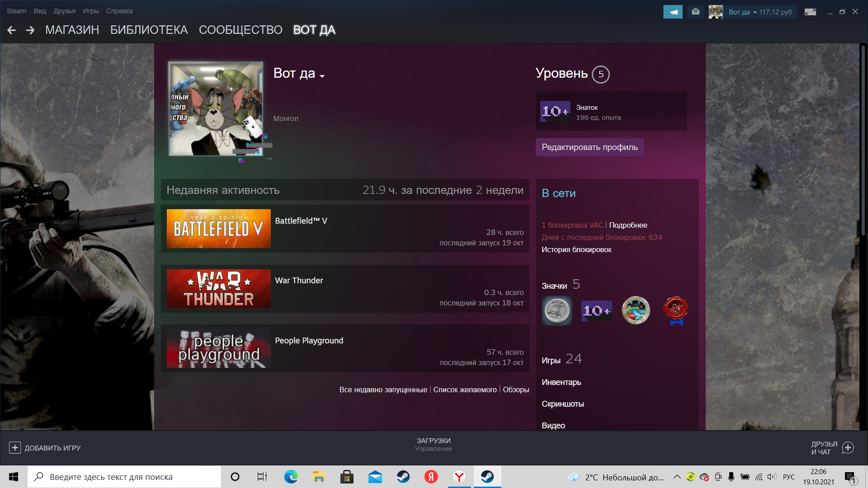Open Инвентарь link
The height and width of the screenshot is (488, 868).
pyautogui.click(x=561, y=382)
